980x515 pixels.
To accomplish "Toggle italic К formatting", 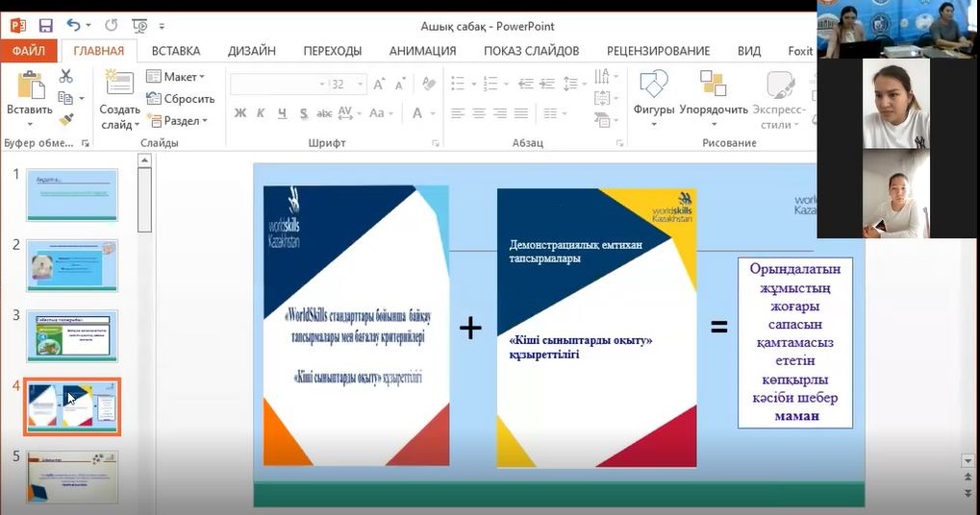I will pyautogui.click(x=262, y=113).
